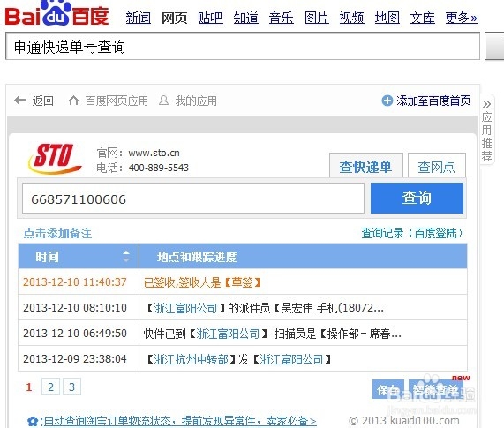Open 我的应用 my apps
This screenshot has height=428, width=504.
coord(196,101)
